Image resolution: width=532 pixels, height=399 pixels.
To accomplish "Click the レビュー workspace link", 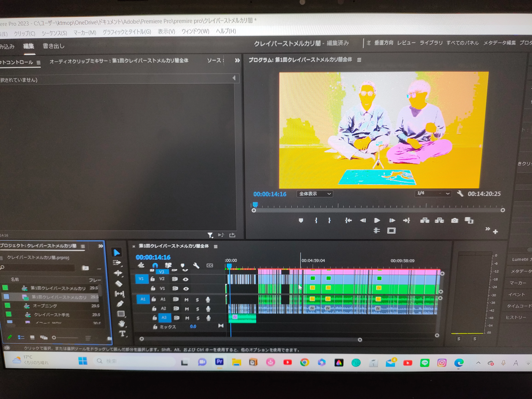I will (x=406, y=43).
